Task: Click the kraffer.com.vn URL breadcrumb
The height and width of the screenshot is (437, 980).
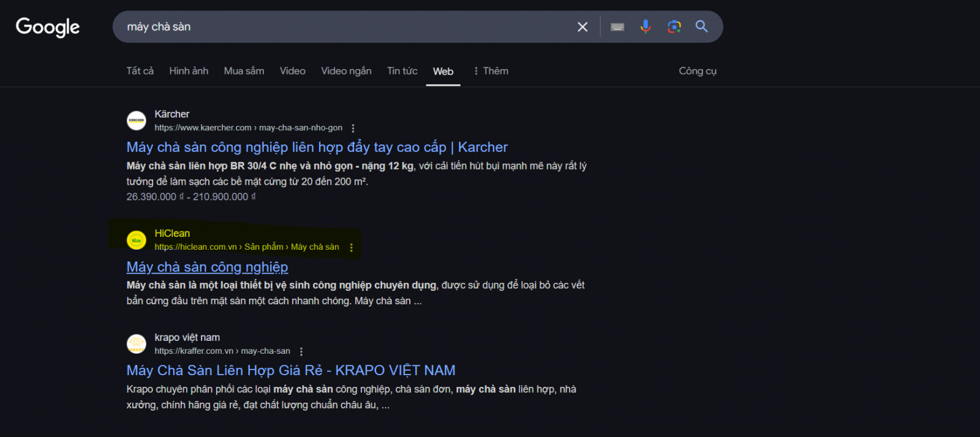Action: [x=222, y=351]
